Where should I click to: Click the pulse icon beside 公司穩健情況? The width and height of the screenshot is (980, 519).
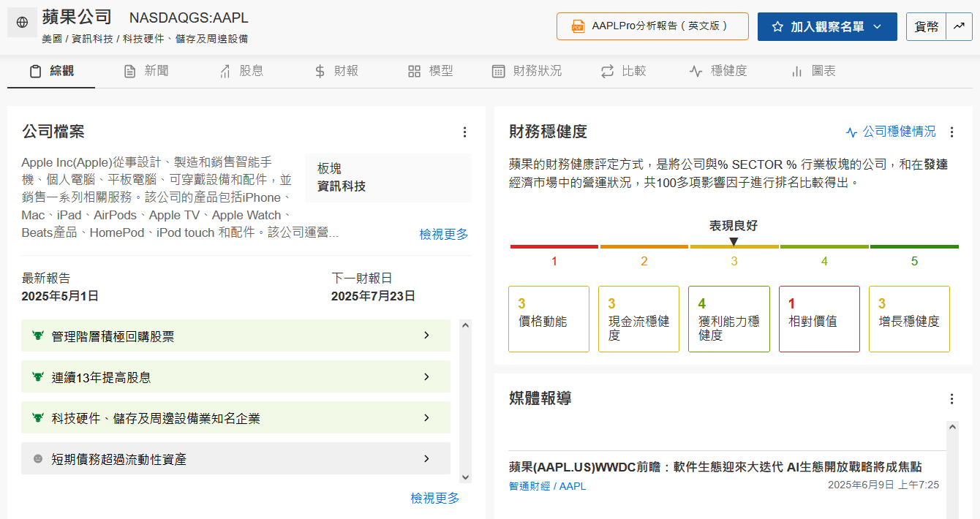[x=851, y=132]
